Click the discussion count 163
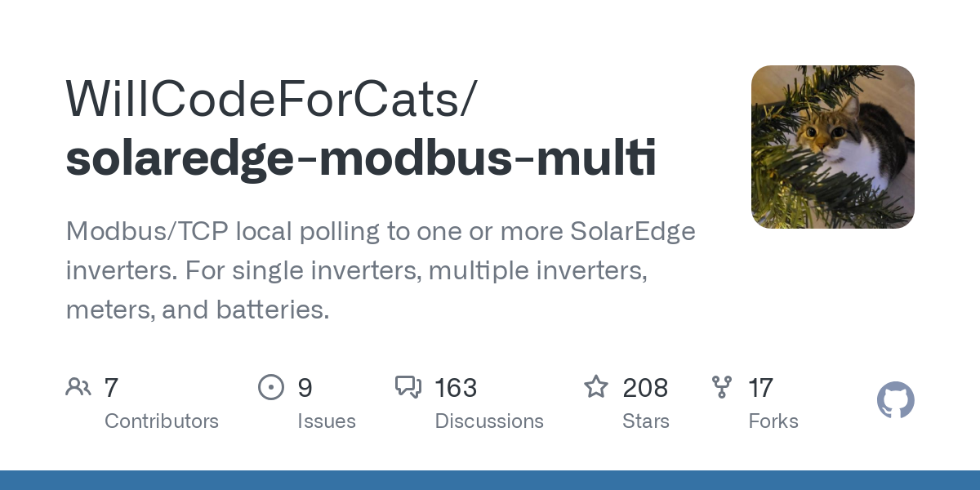The height and width of the screenshot is (490, 980). pos(456,388)
